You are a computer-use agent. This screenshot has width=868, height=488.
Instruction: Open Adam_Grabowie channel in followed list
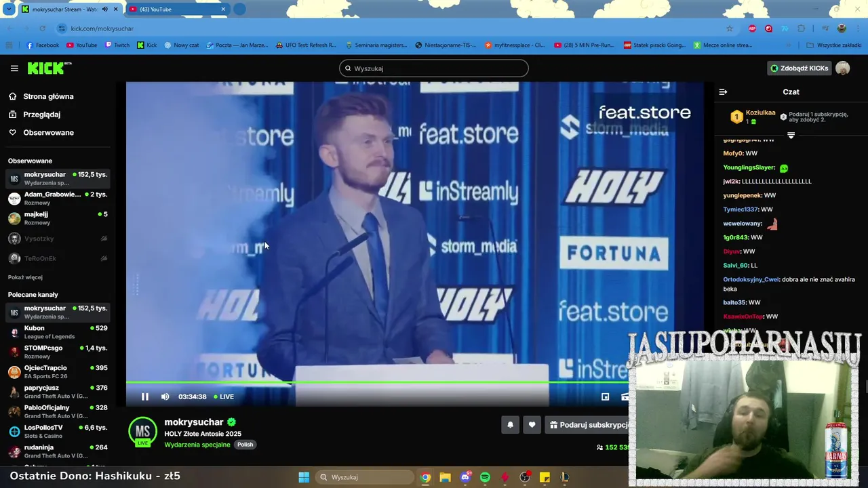click(58, 198)
